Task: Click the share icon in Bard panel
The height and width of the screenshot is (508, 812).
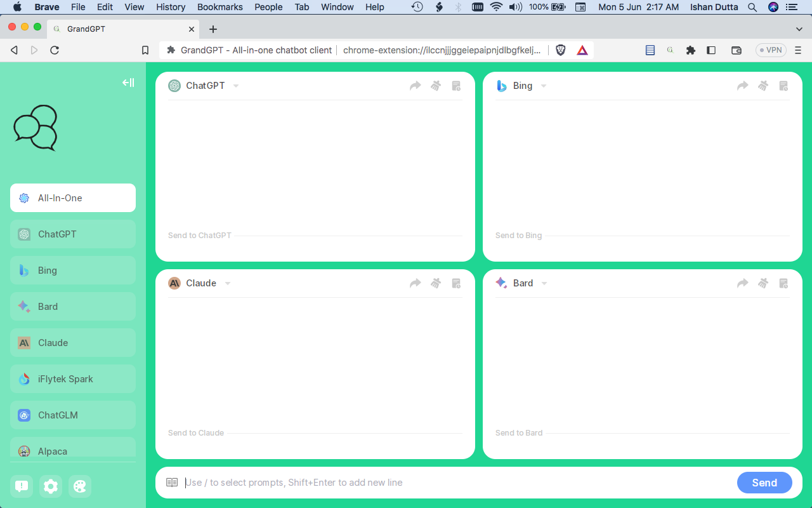Action: click(743, 283)
